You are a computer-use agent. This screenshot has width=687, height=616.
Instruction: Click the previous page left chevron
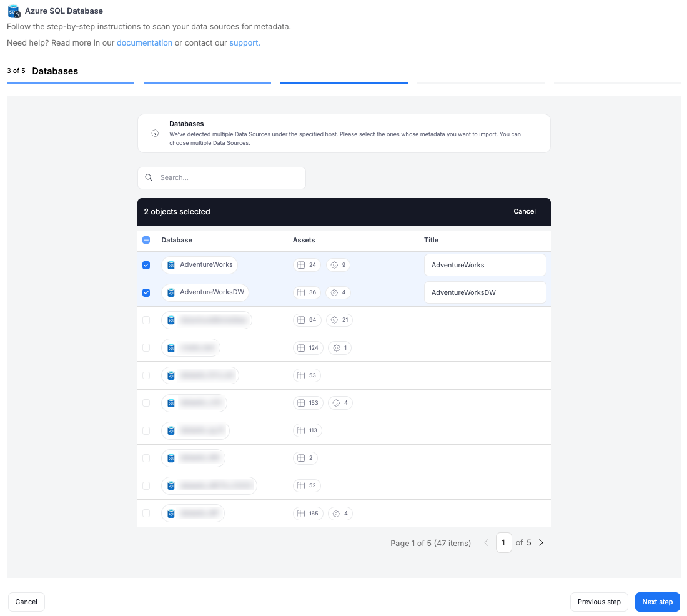(486, 543)
